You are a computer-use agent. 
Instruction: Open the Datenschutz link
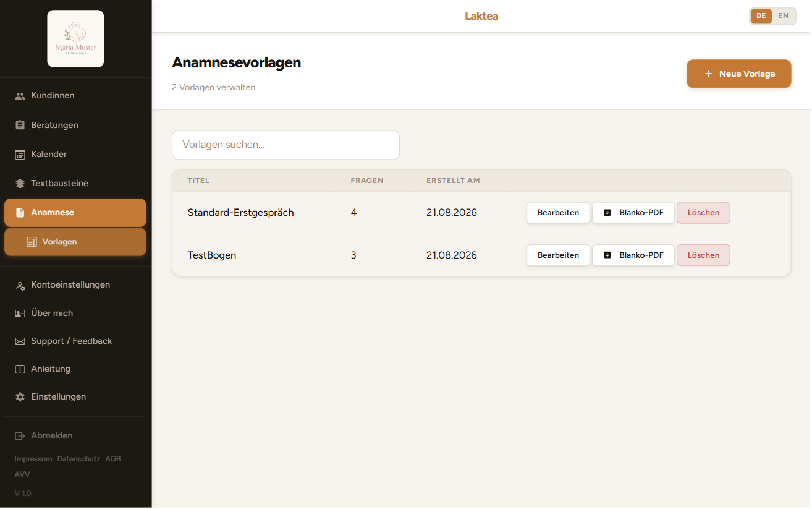coord(78,460)
